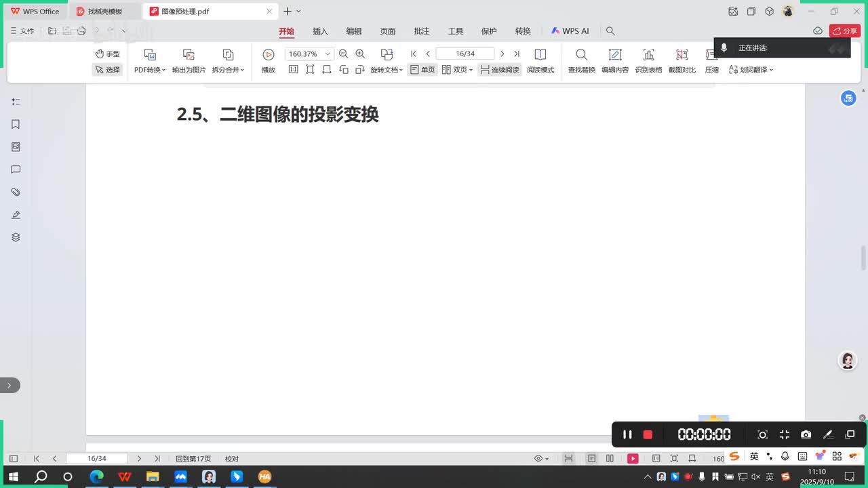
Task: Switch to the 工具 ribbon tab
Action: [456, 31]
